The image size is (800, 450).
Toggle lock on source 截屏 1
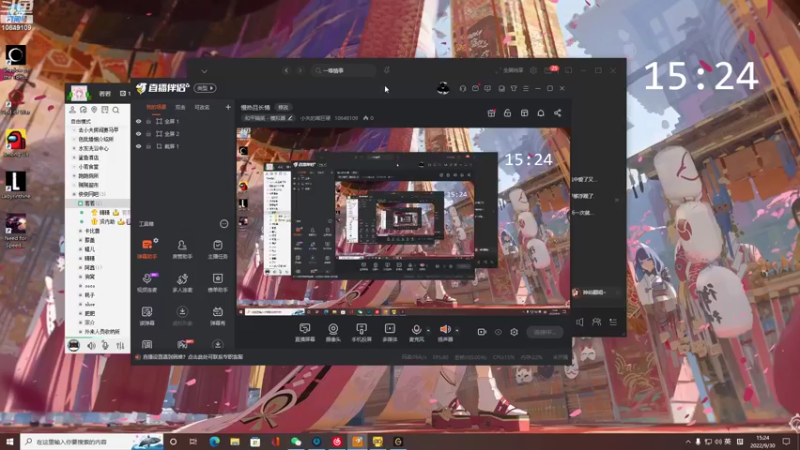[x=148, y=146]
